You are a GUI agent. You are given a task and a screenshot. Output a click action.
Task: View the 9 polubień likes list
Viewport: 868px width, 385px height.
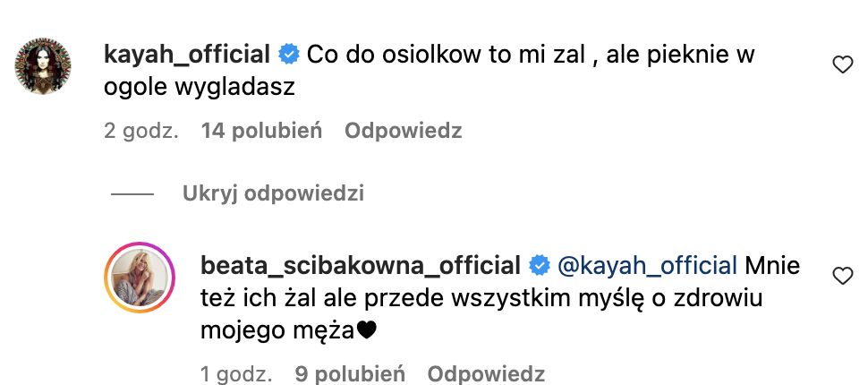click(351, 372)
